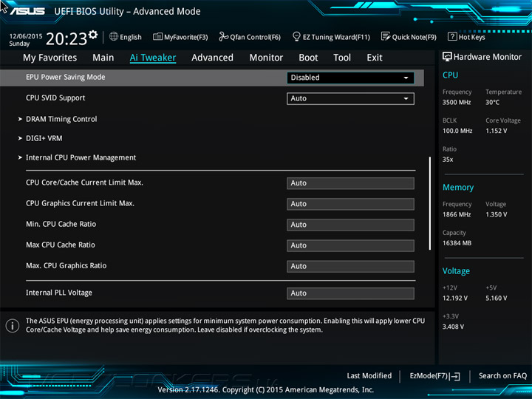
Task: Click the Hot Keys question mark icon
Action: (452, 36)
